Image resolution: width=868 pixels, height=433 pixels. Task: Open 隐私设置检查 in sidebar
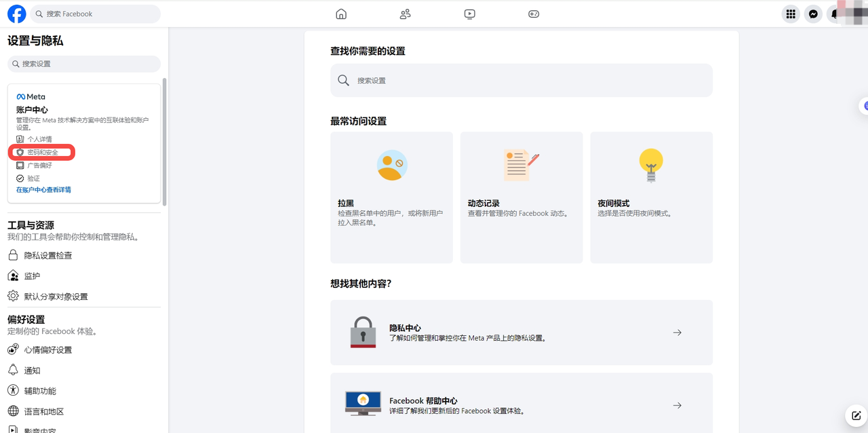[x=48, y=255]
